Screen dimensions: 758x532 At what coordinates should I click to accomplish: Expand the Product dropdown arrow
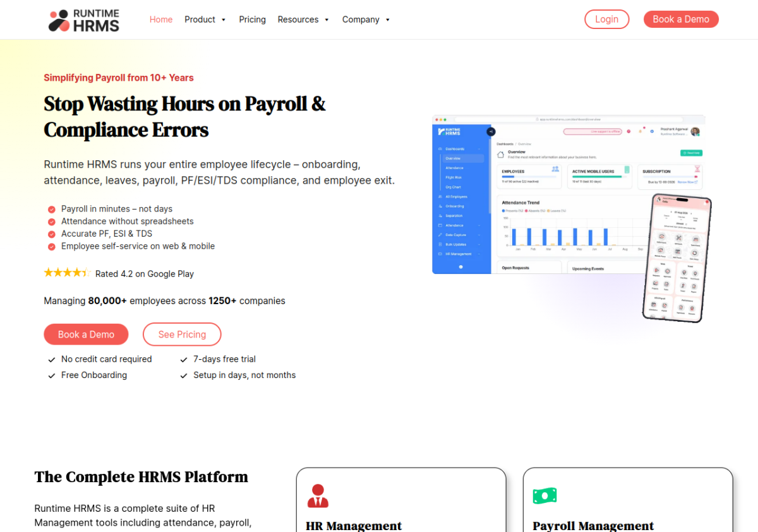[224, 20]
